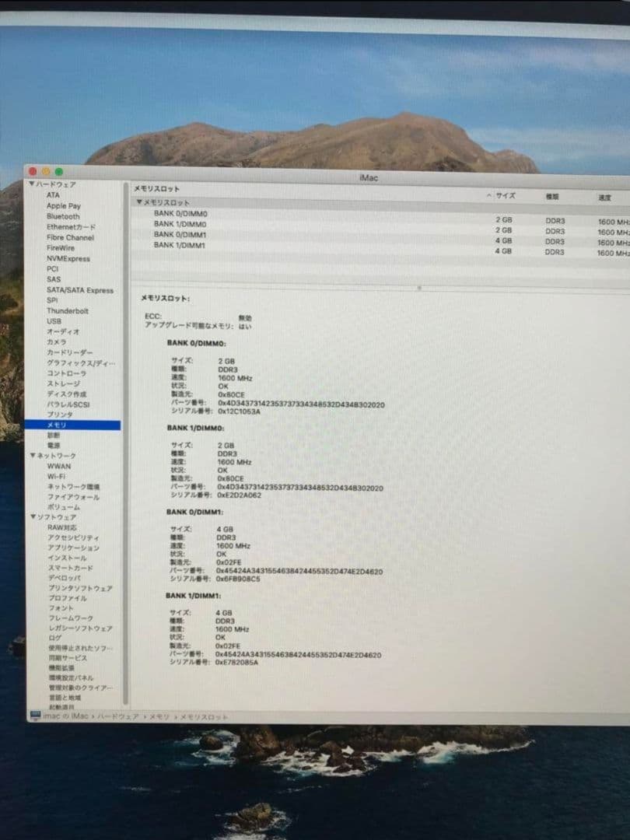This screenshot has width=630, height=840.
Task: Collapse the ハードウェア section in the sidebar
Action: pos(32,184)
